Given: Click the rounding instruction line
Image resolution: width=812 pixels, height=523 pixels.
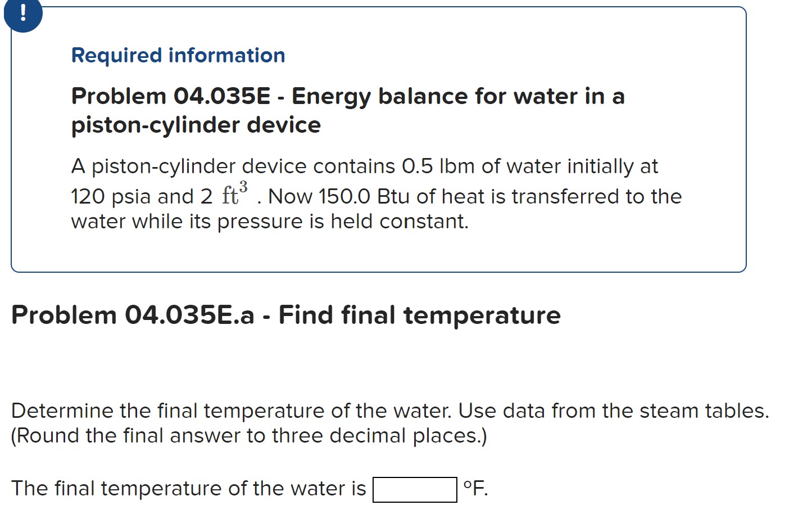Looking at the screenshot, I should pos(249,435).
